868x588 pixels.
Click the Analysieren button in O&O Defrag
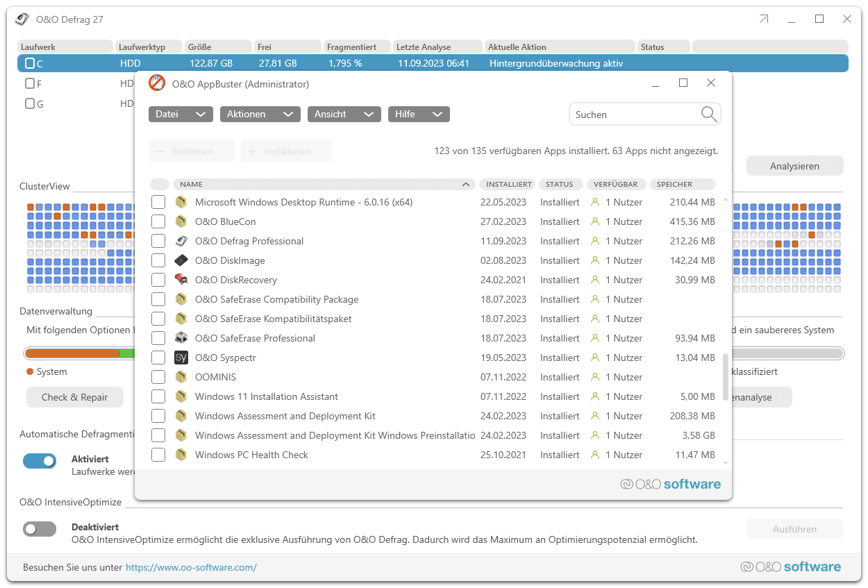coord(795,166)
